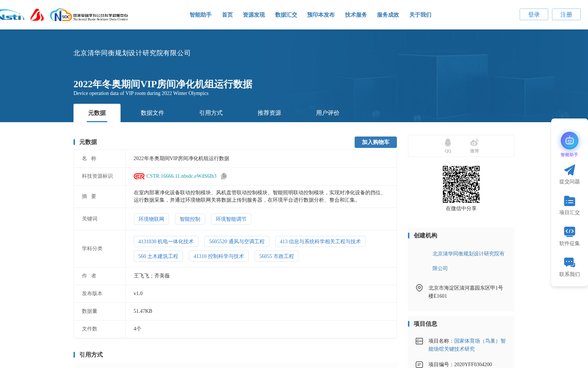Open the 技术服务 menu
The image size is (588, 368).
(x=356, y=15)
